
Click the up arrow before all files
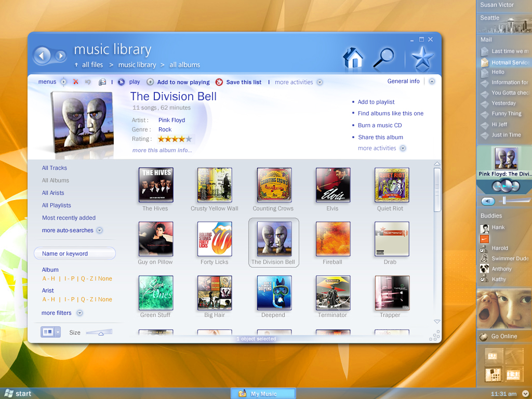[x=76, y=65]
